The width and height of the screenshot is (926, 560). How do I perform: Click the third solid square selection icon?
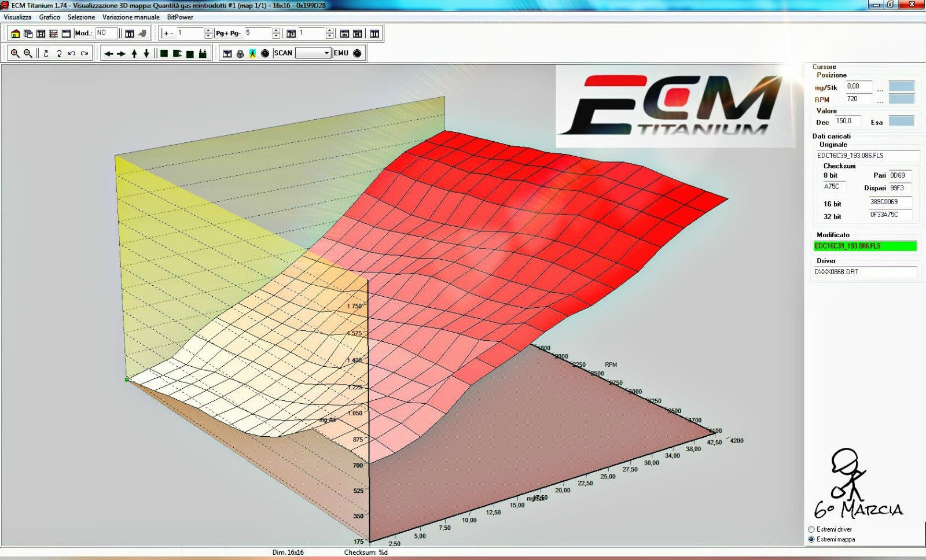pyautogui.click(x=190, y=53)
